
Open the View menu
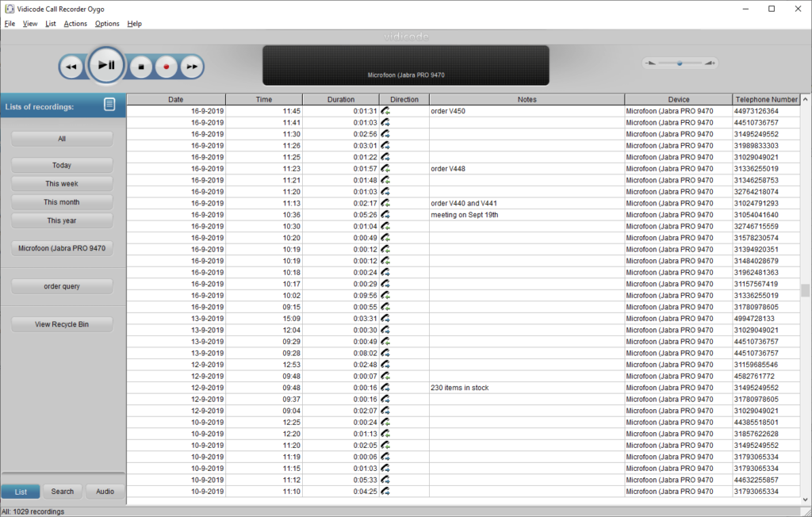click(x=30, y=23)
